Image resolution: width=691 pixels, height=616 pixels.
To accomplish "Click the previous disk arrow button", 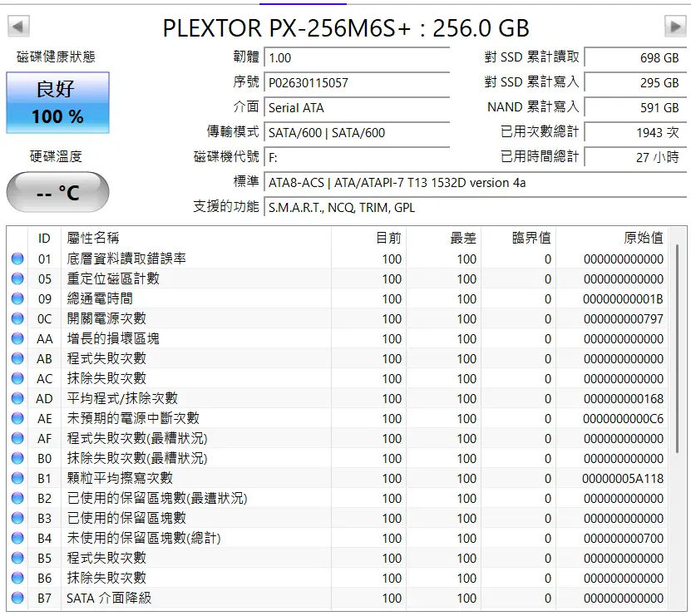I will pyautogui.click(x=18, y=27).
